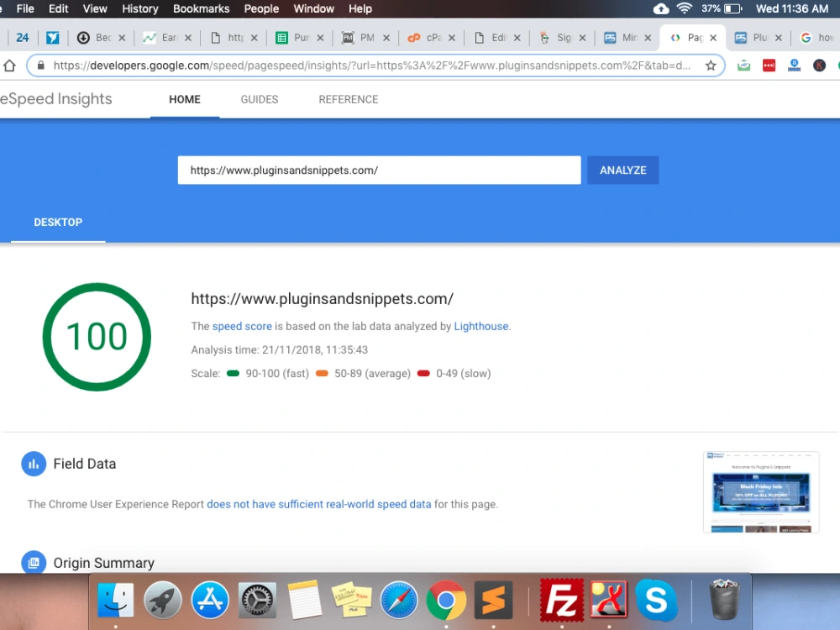Open the Lighthouse link
This screenshot has height=630, width=840.
click(481, 326)
